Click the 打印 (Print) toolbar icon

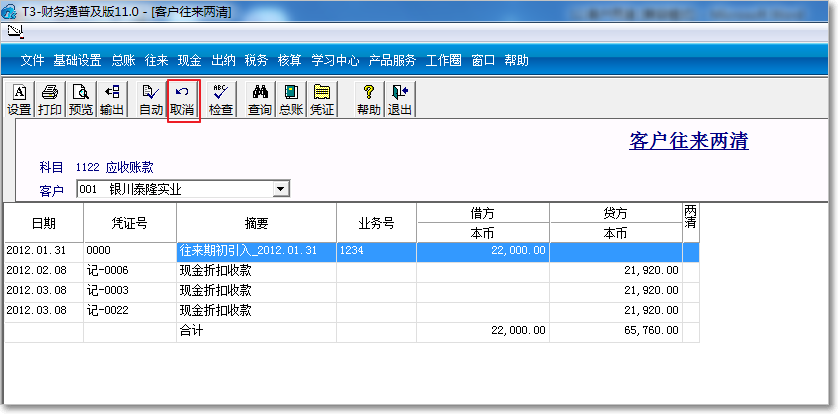(x=50, y=100)
